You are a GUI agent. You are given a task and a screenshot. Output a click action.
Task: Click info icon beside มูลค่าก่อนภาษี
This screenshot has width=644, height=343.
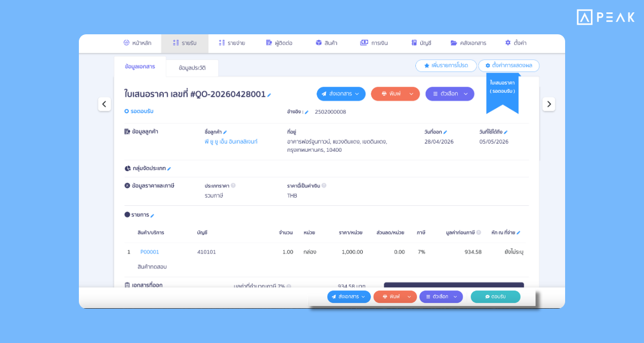pyautogui.click(x=479, y=233)
